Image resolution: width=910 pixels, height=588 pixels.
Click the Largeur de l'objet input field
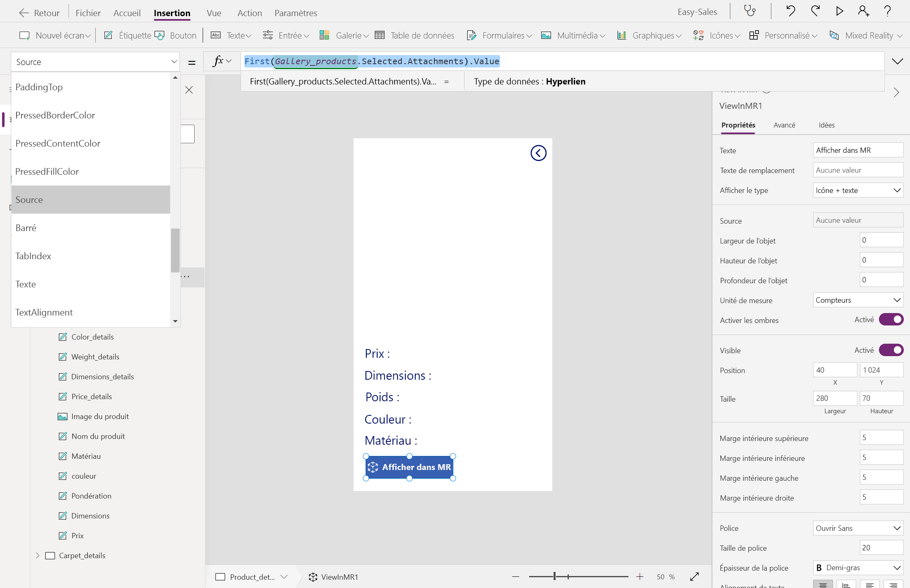881,240
